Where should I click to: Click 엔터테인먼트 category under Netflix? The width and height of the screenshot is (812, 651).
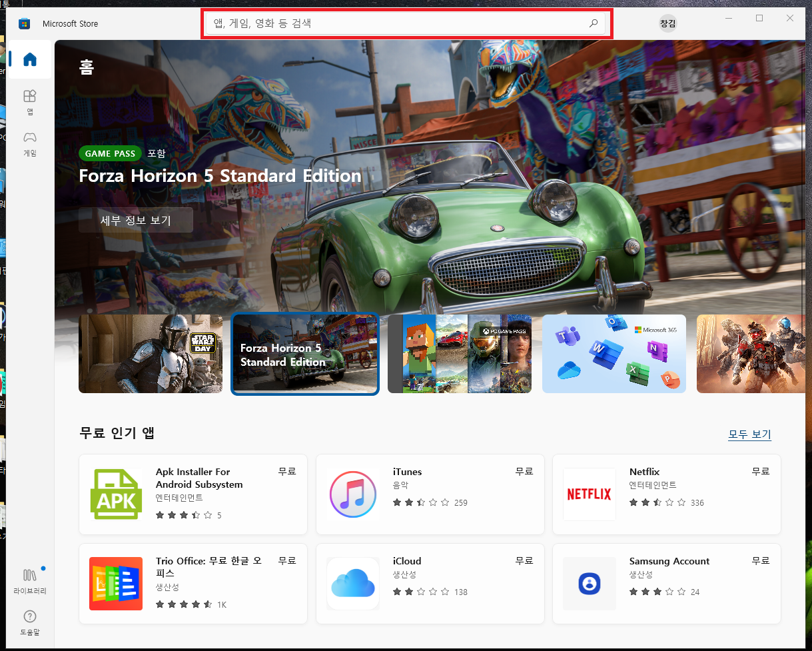click(x=653, y=485)
